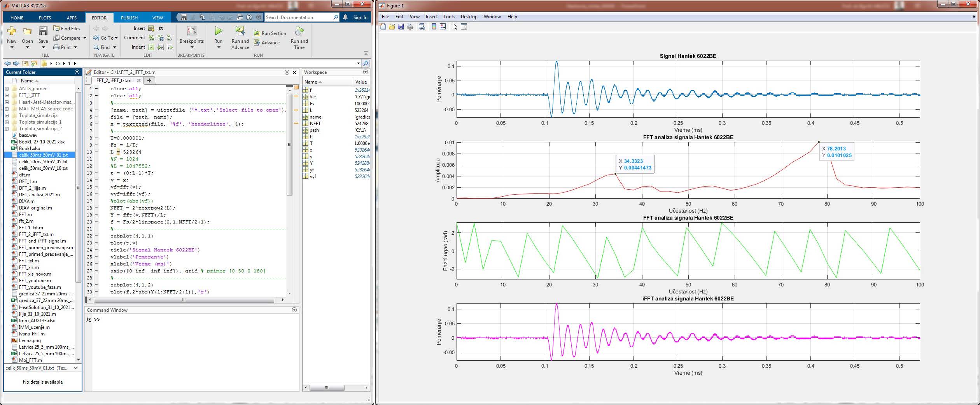
Task: Click the Search Documentation field
Action: coord(298,17)
